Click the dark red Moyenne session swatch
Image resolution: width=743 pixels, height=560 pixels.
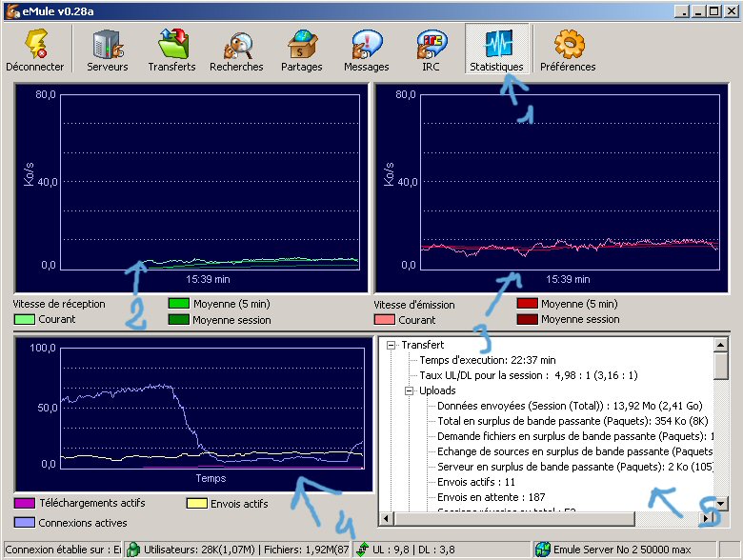[528, 319]
